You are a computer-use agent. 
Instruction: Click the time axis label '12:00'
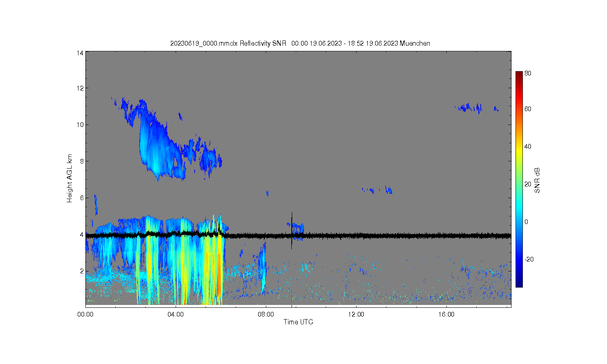point(356,314)
